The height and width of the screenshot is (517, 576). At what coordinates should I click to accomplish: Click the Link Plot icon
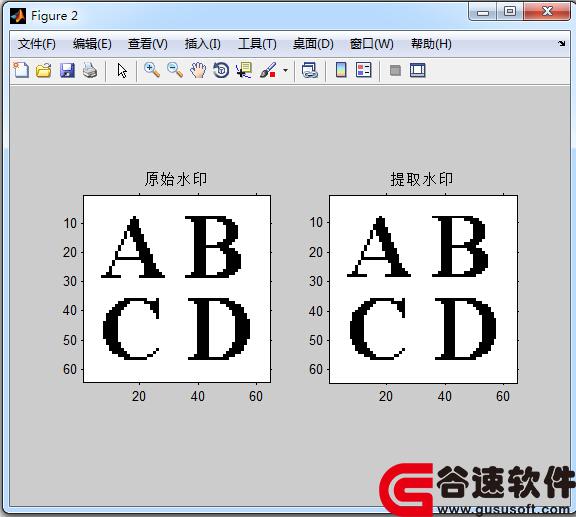pos(310,70)
